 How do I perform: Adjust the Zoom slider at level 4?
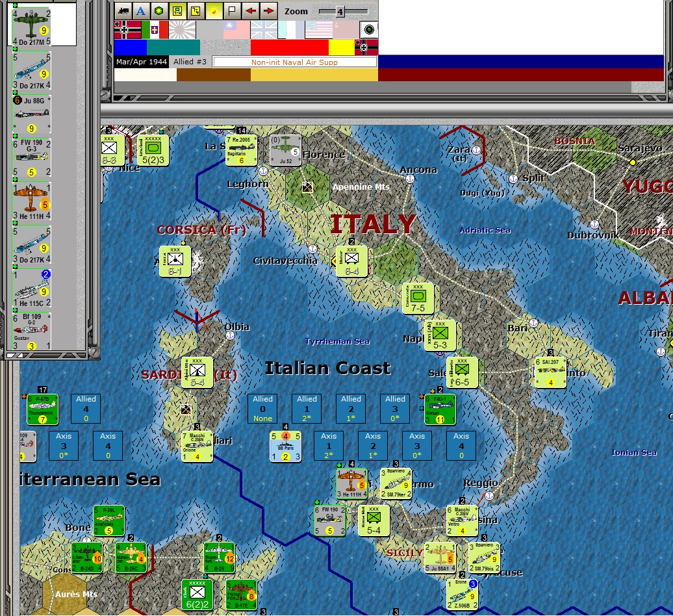tap(340, 10)
